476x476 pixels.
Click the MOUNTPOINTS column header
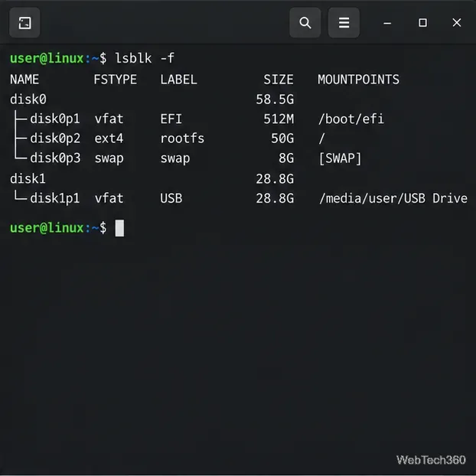358,80
